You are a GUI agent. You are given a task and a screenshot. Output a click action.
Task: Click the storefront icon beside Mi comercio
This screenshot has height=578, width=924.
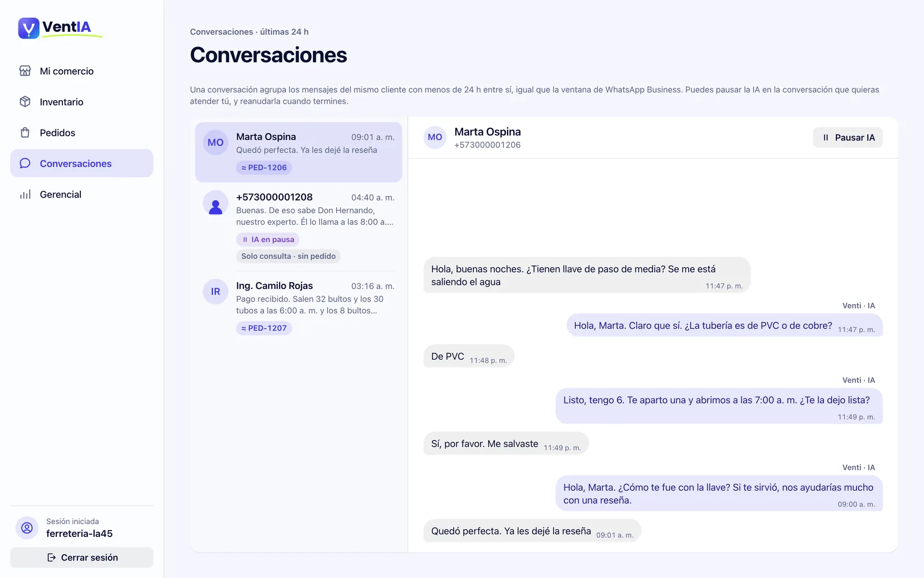pos(25,71)
